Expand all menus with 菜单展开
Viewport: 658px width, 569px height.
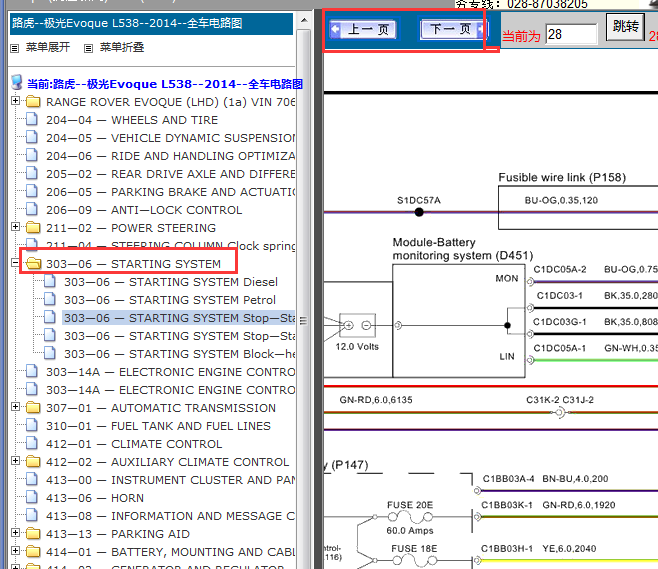(48, 47)
